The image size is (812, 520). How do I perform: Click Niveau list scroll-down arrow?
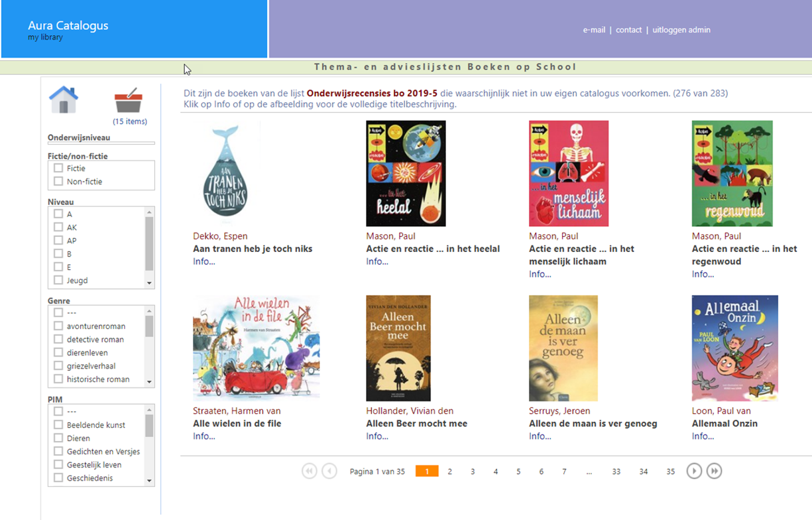(149, 283)
